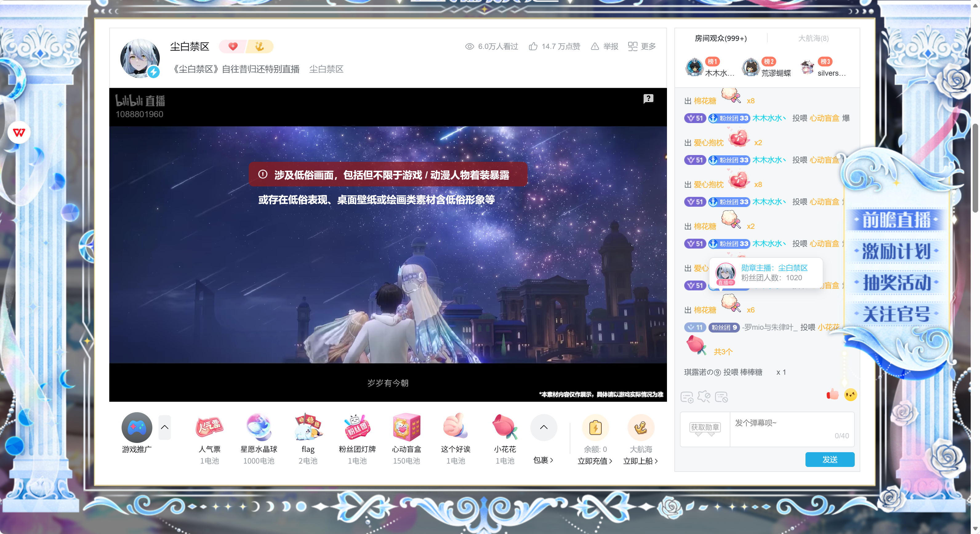Click the 岁岁有今朝 caption under the video
980x534 pixels.
388,383
